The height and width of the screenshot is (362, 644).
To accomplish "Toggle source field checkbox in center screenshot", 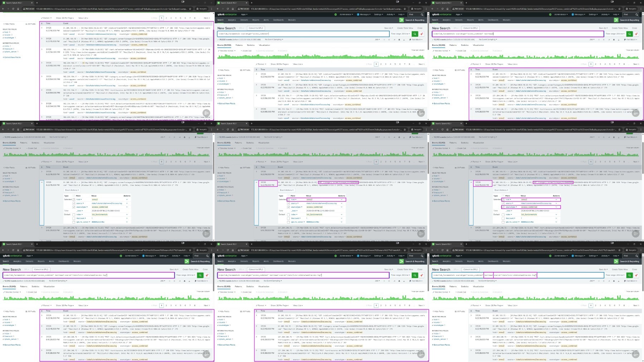I will [x=288, y=203].
